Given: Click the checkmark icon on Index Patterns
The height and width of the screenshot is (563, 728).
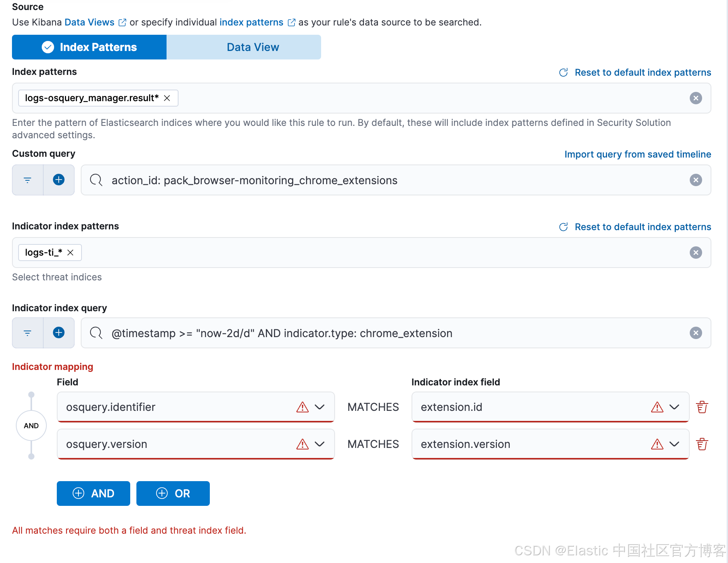Looking at the screenshot, I should pos(48,47).
